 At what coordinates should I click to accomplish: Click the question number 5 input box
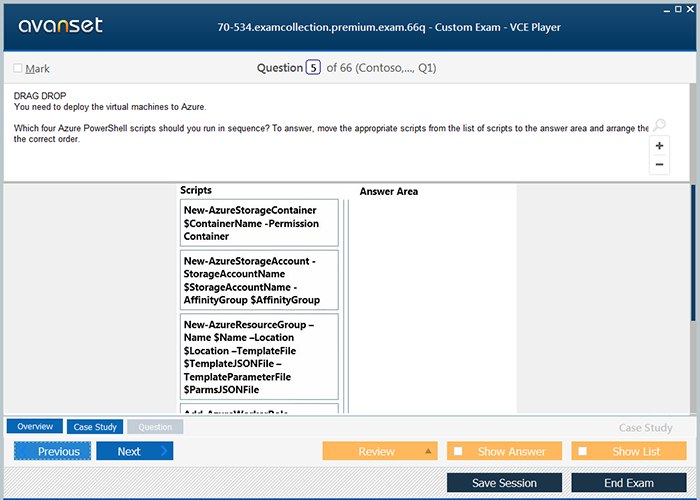313,67
